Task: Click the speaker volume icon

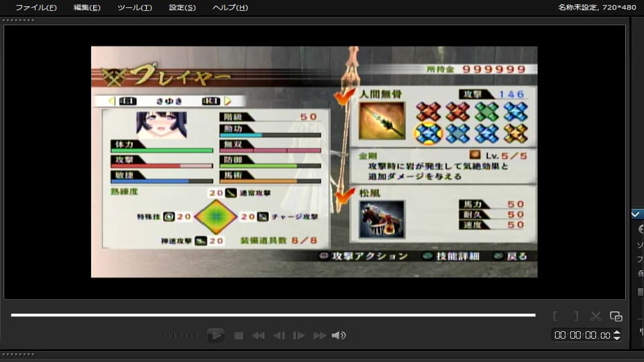Action: (338, 336)
